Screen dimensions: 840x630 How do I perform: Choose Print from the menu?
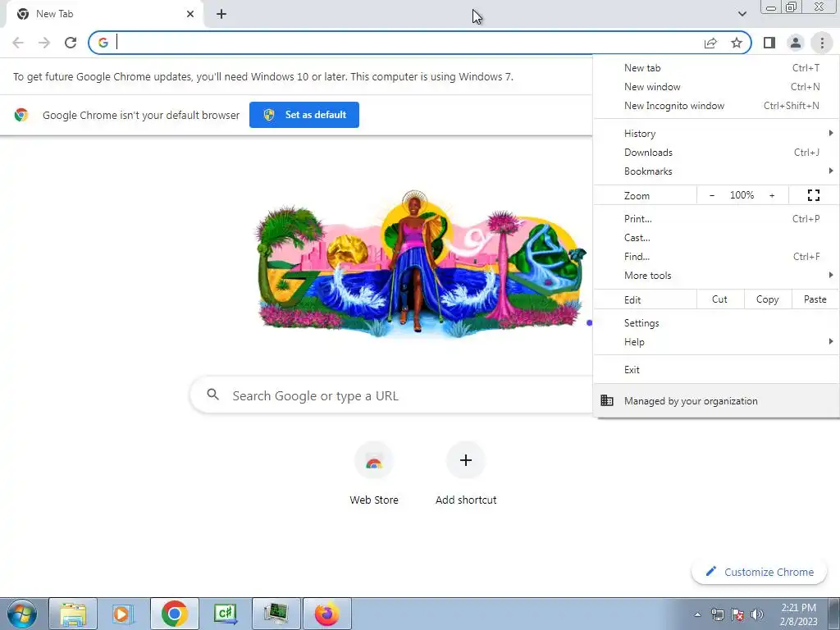point(716,218)
